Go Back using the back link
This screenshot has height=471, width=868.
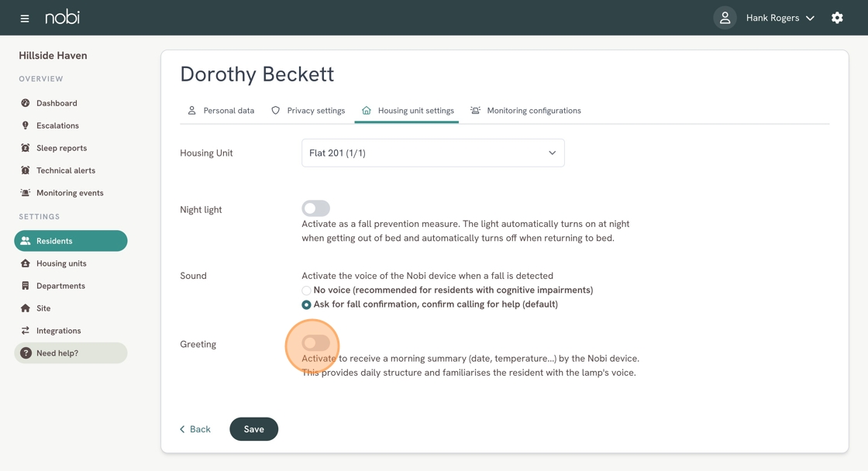[195, 429]
